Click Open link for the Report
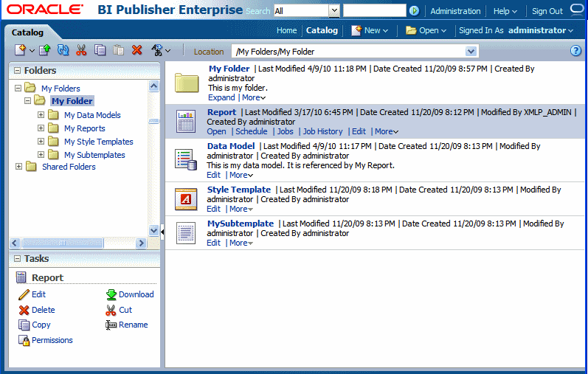 pos(216,131)
